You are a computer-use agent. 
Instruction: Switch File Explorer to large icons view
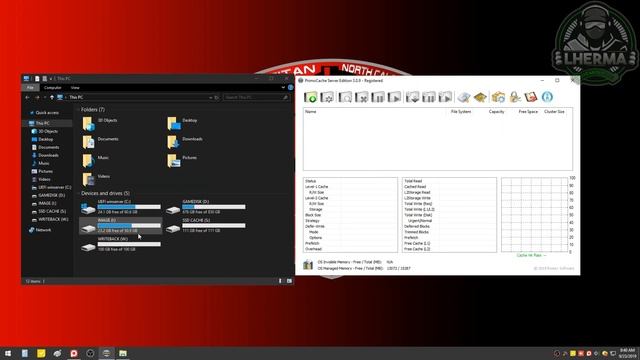289,281
